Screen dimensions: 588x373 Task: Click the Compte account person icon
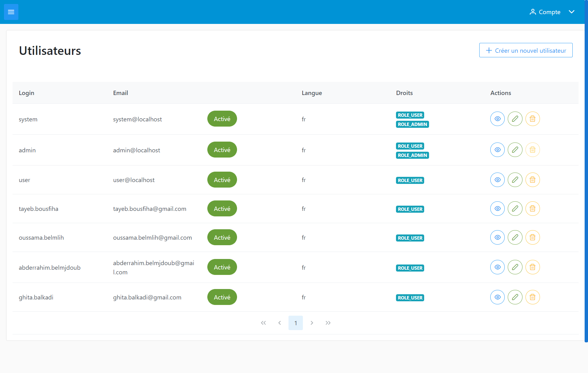coord(533,12)
